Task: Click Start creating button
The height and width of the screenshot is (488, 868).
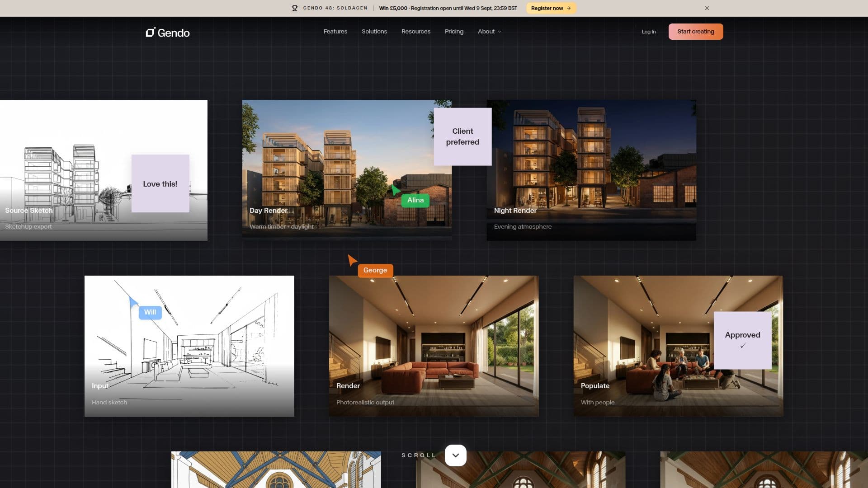Action: tap(696, 32)
